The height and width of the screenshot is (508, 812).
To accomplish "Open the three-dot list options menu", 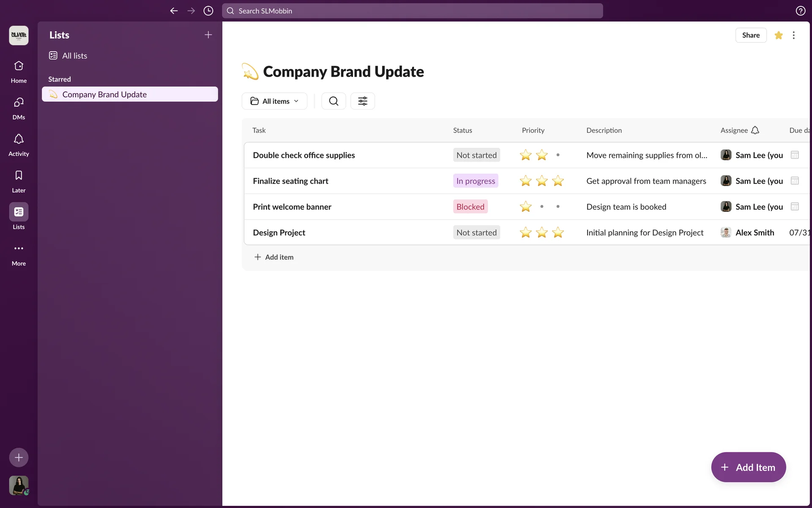I will tap(793, 35).
